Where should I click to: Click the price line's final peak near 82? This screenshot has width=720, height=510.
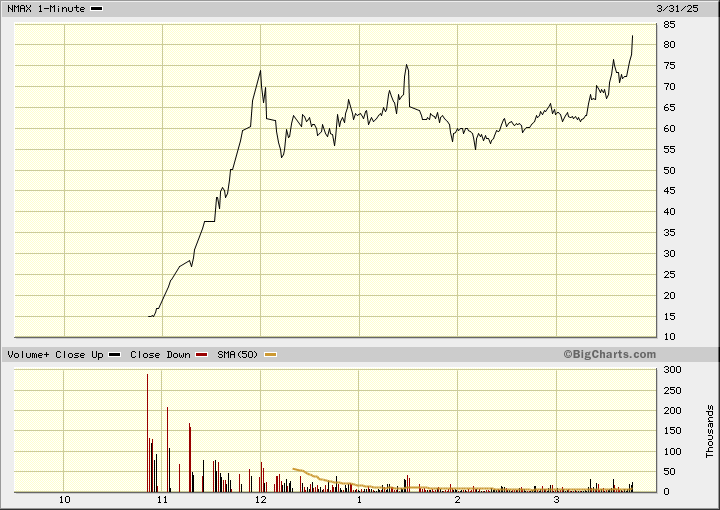pyautogui.click(x=633, y=37)
